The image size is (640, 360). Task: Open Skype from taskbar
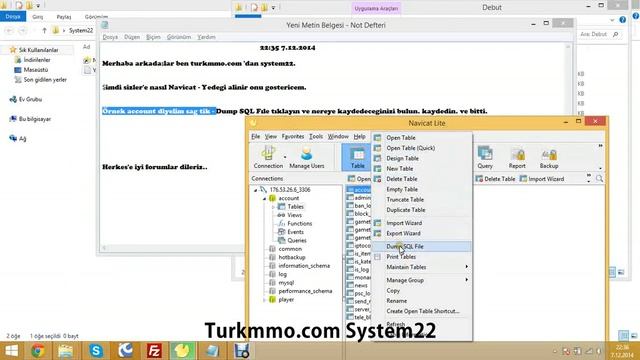click(x=96, y=351)
